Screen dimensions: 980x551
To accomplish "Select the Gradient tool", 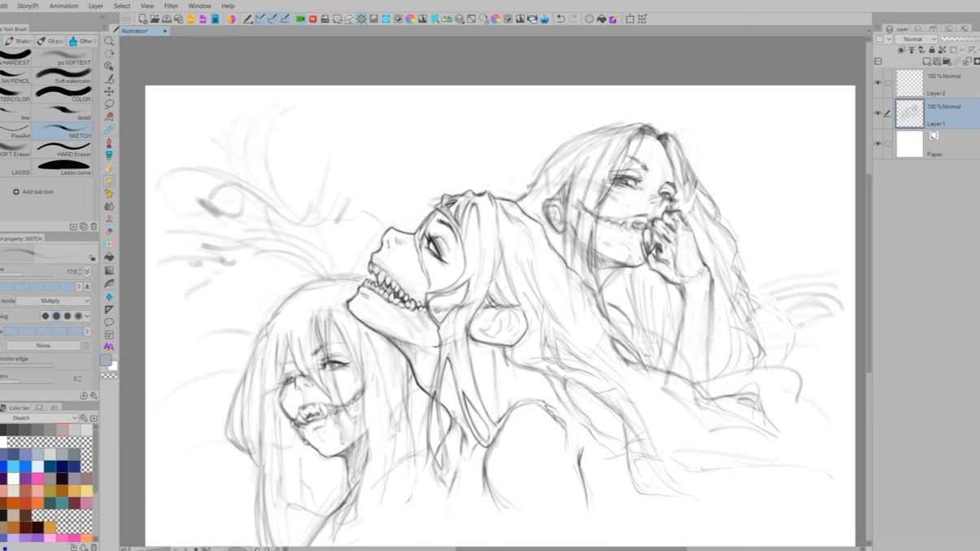I will tap(109, 271).
